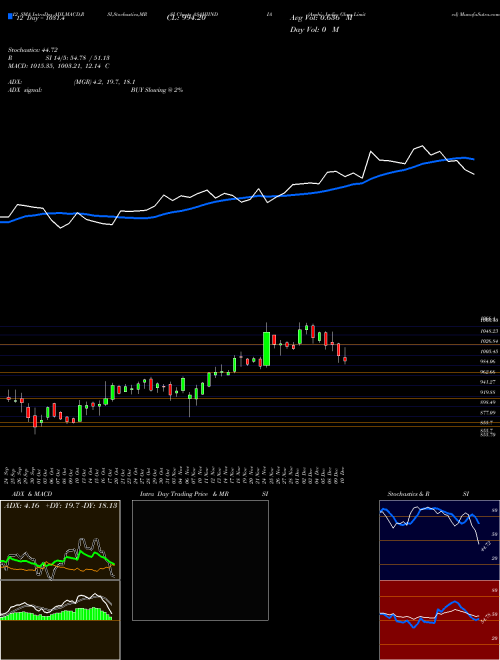Click the empty Intra Day Trading Price panel

click(x=200, y=560)
